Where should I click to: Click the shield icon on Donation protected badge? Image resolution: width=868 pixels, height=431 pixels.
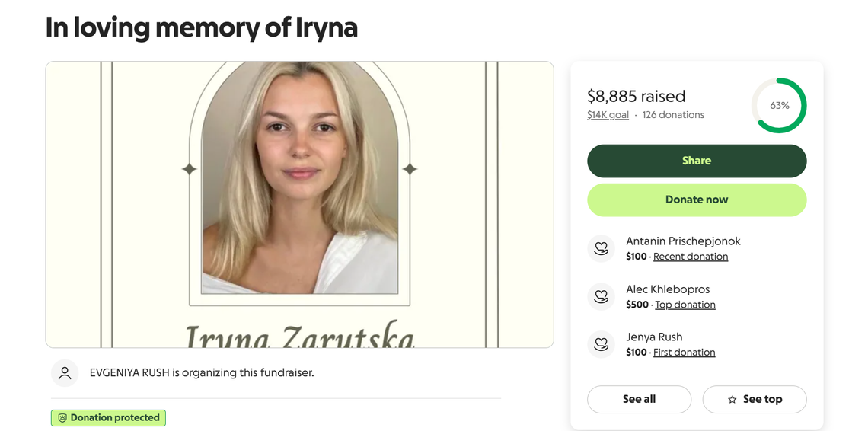[x=62, y=418]
